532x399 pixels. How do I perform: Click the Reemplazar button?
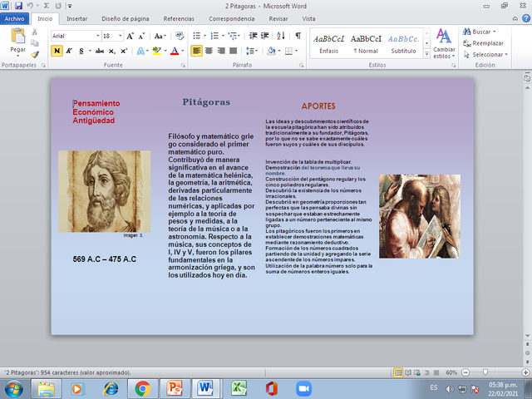pos(487,42)
